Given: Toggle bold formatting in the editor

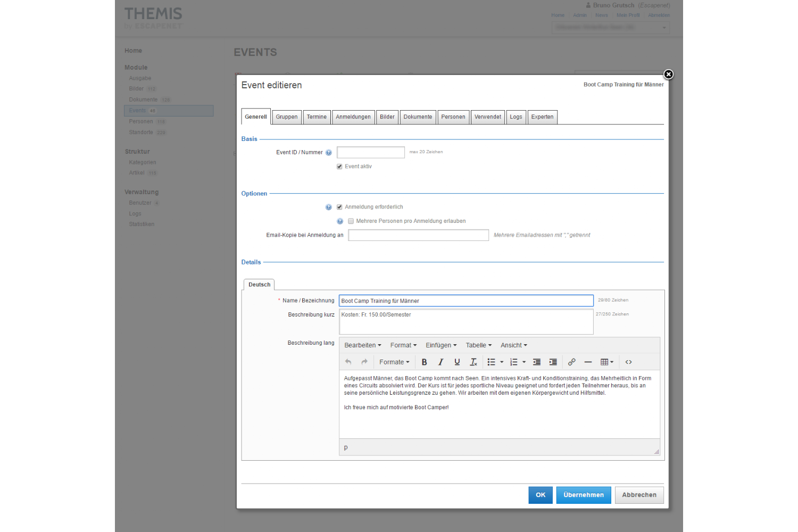Looking at the screenshot, I should (424, 362).
